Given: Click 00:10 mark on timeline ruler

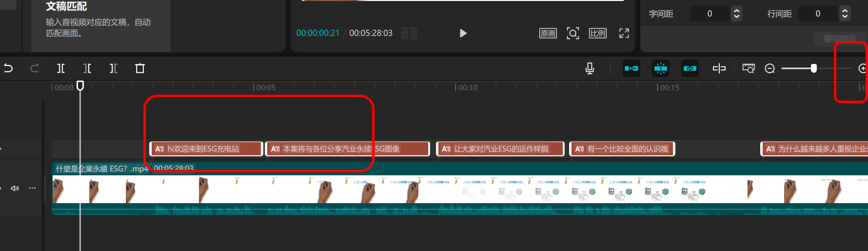Looking at the screenshot, I should [468, 87].
